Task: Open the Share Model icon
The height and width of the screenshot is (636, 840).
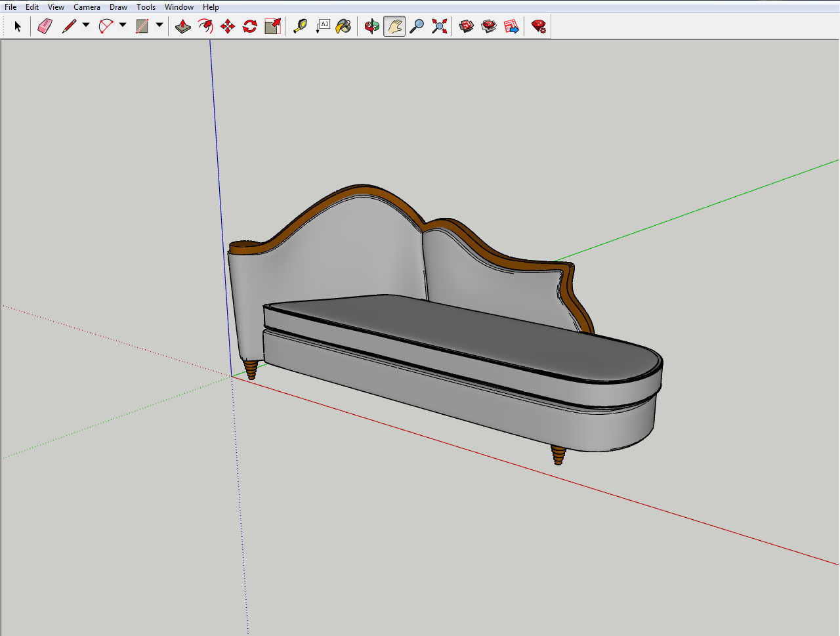Action: [489, 26]
